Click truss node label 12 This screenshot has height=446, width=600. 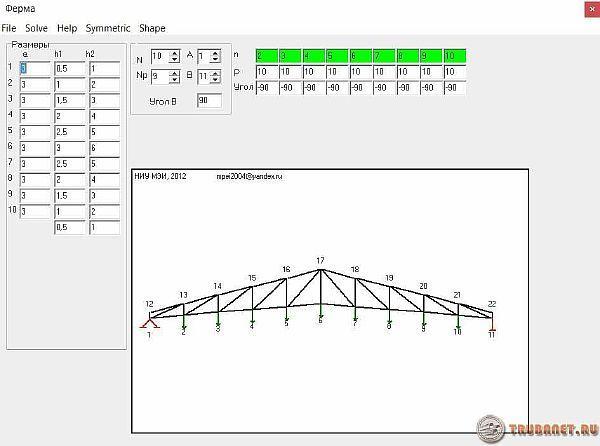point(149,304)
